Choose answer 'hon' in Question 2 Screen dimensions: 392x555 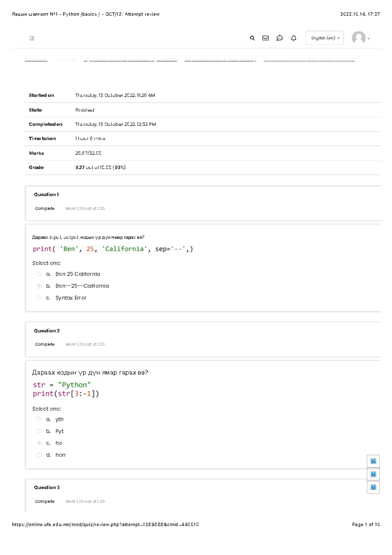click(x=39, y=455)
